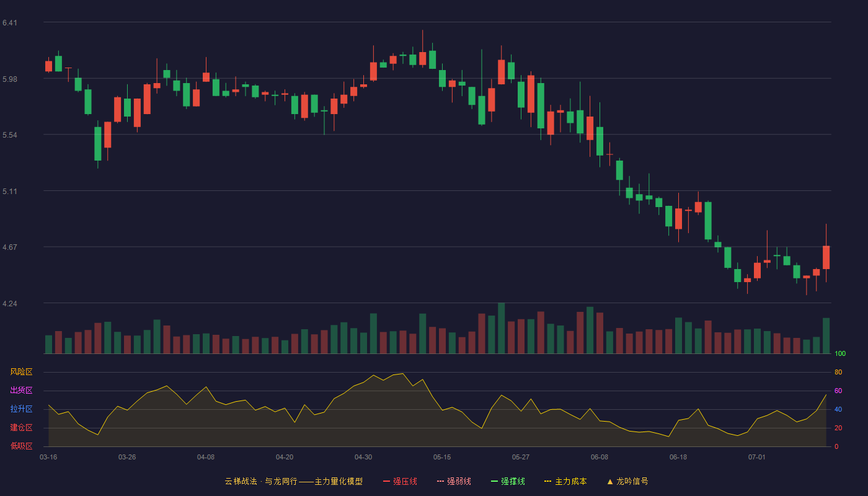Screen dimensions: 868x496
Task: Click the 出货区 zone label
Action: coord(21,391)
